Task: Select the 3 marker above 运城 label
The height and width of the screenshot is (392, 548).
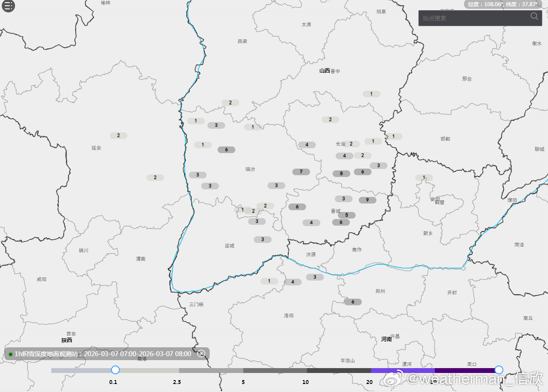Action: pos(263,239)
